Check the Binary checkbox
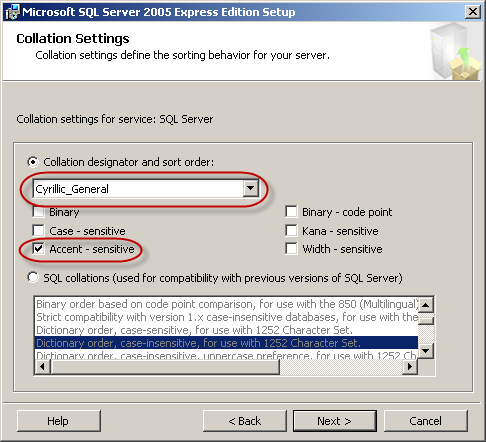 [x=38, y=212]
